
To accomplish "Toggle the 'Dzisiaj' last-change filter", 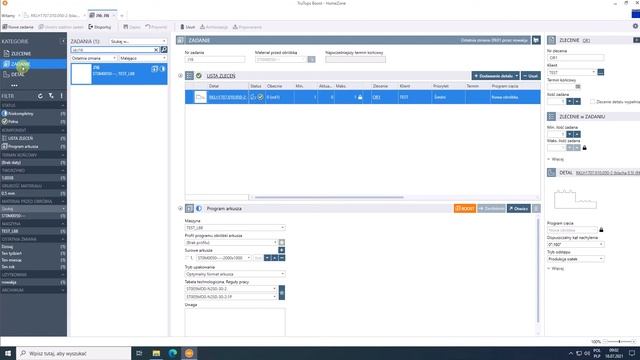I will pyautogui.click(x=33, y=247).
